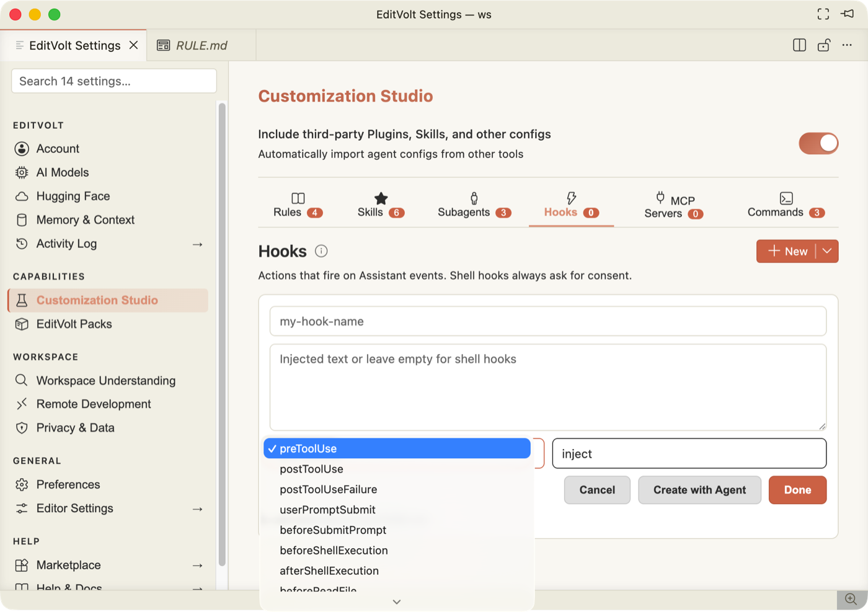Open the EditVolt Packs box icon
Viewport: 868px width, 612px height.
(x=22, y=324)
